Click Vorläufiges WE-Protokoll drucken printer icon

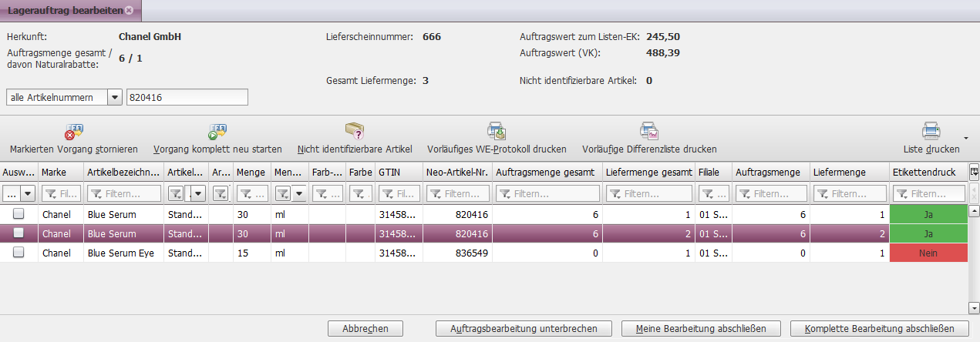point(496,131)
